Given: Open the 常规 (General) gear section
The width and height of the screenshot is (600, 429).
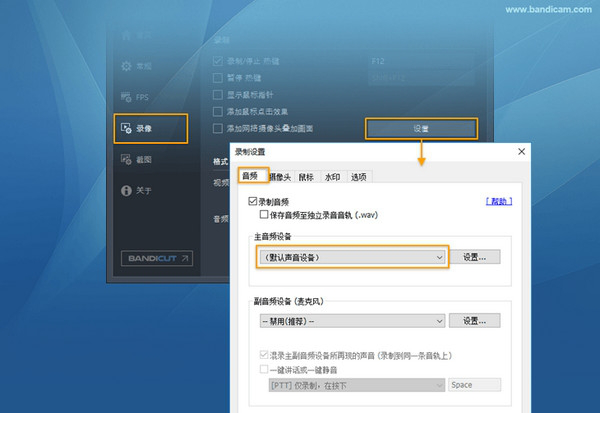Looking at the screenshot, I should coord(137,66).
